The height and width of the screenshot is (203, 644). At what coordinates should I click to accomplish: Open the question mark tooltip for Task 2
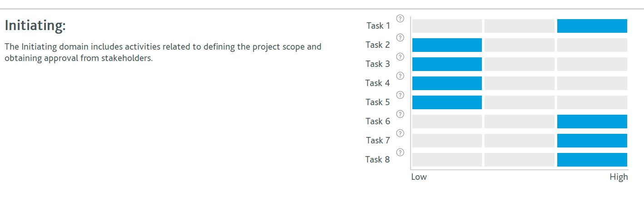400,38
